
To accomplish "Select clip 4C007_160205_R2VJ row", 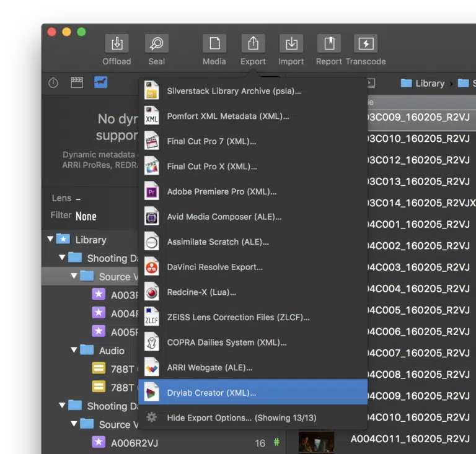I will point(421,352).
